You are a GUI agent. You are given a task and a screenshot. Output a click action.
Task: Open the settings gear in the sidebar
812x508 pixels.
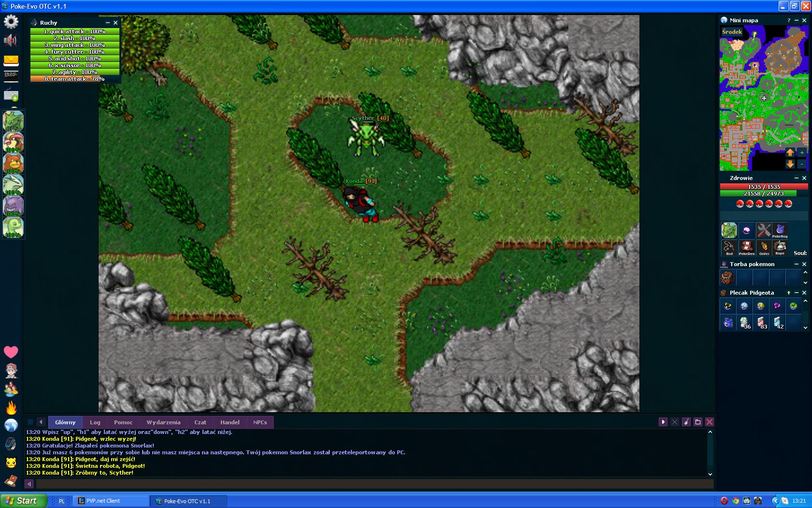pos(11,22)
